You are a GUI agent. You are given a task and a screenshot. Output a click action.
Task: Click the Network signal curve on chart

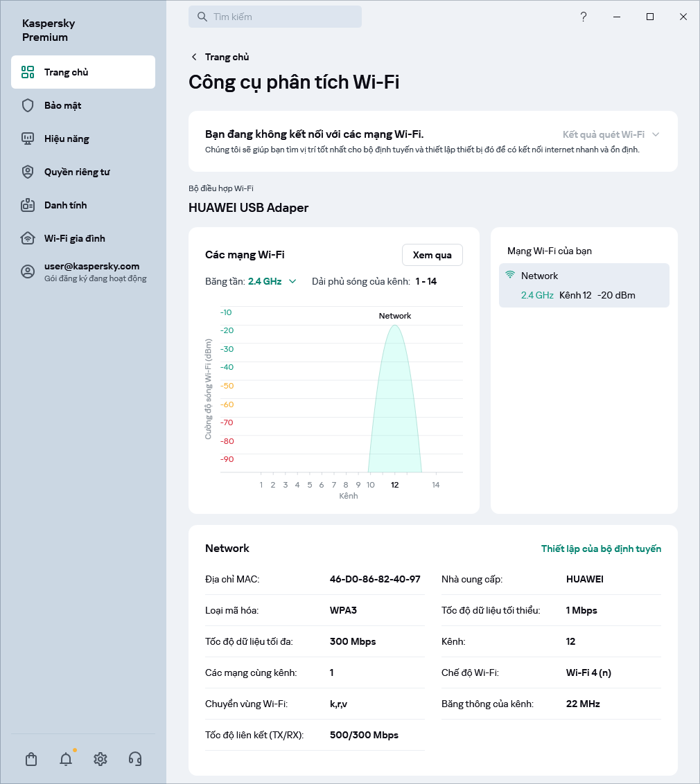pos(395,402)
